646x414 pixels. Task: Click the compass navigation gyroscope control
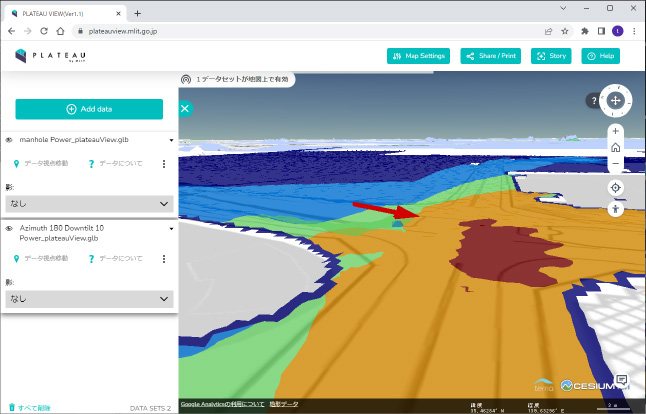(x=615, y=100)
